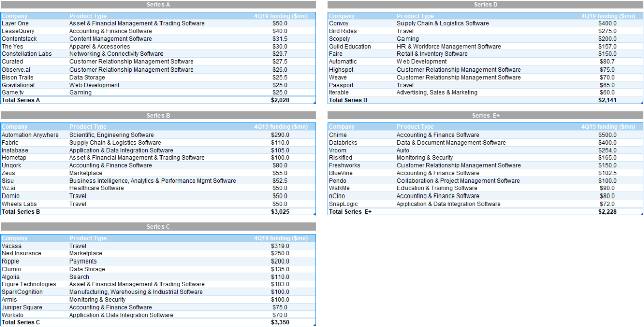Click the Layer One company cell

[x=15, y=23]
